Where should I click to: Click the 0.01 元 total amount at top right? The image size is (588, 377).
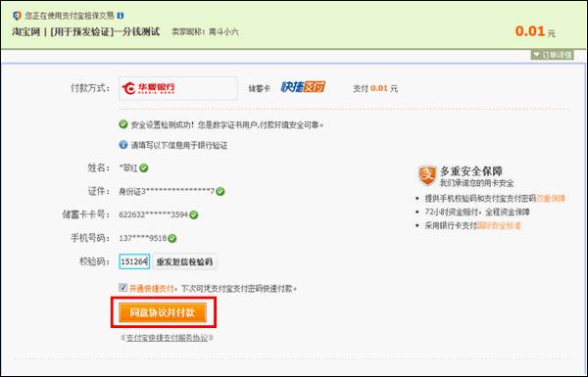coord(535,31)
